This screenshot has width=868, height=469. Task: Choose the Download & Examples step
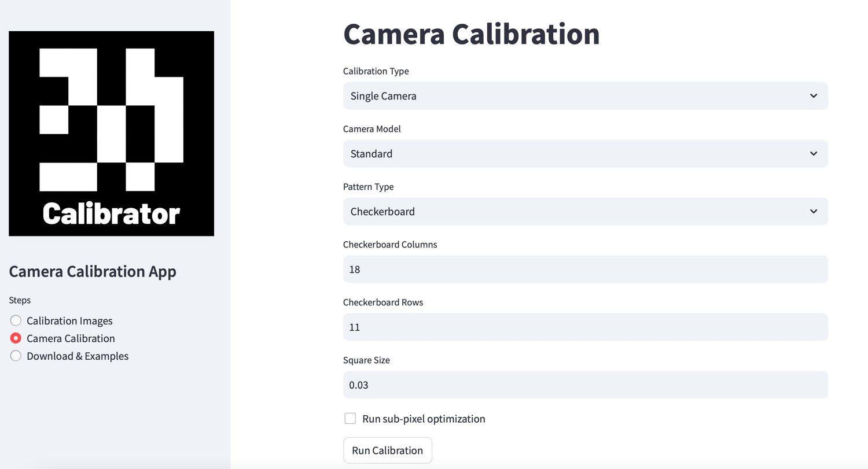[16, 356]
